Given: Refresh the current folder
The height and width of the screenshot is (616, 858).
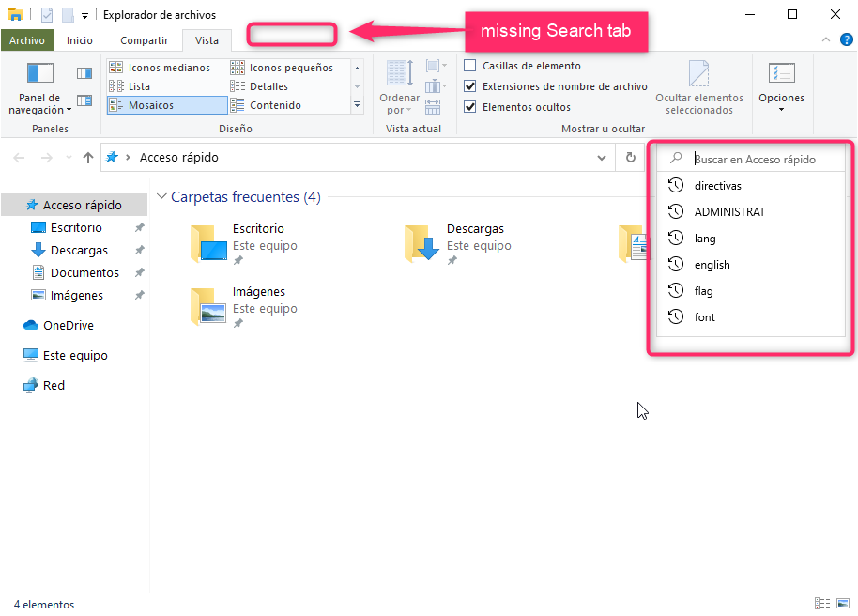Looking at the screenshot, I should (631, 158).
